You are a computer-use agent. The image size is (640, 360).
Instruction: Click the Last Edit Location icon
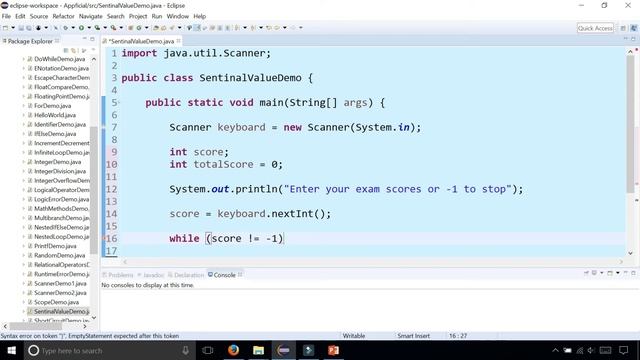coord(269,28)
